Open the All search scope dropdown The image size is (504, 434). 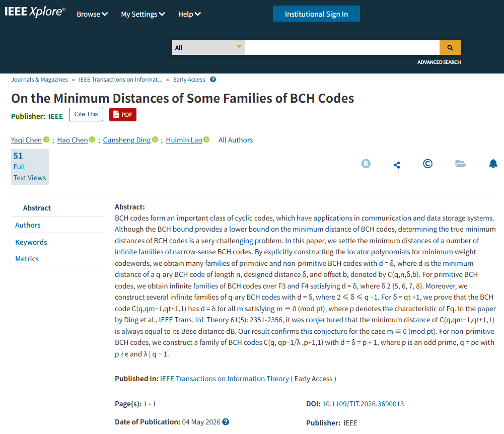(208, 48)
